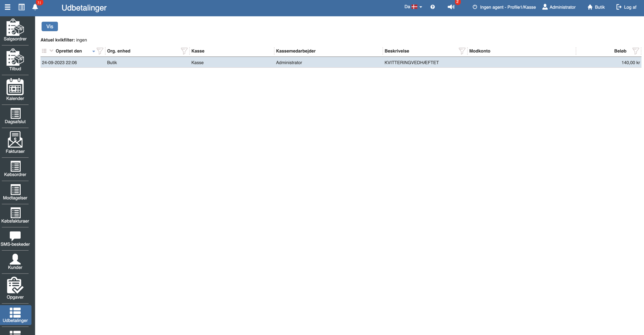Click the Kasse cell in the data row
644x335 pixels.
click(x=197, y=62)
